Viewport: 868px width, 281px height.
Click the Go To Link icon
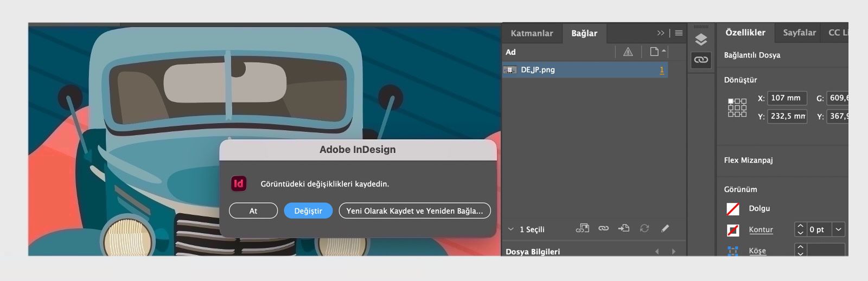624,228
